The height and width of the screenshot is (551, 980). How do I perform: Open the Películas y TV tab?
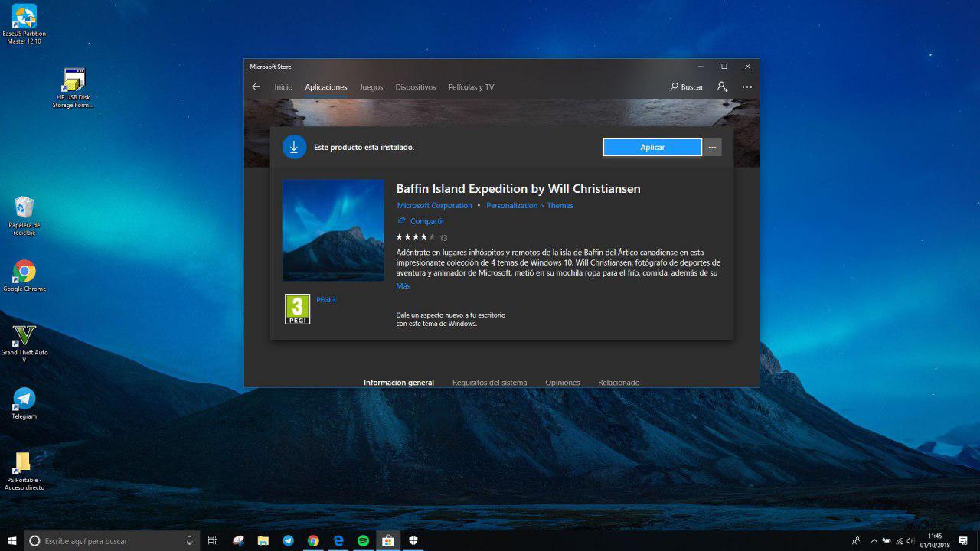pos(471,87)
